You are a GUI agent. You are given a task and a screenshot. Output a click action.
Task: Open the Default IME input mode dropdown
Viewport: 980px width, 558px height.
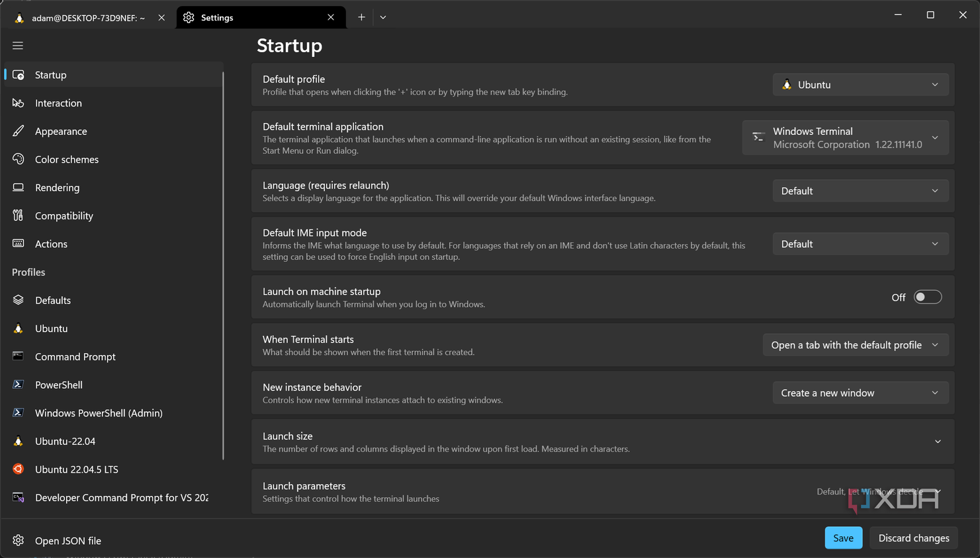coord(860,244)
